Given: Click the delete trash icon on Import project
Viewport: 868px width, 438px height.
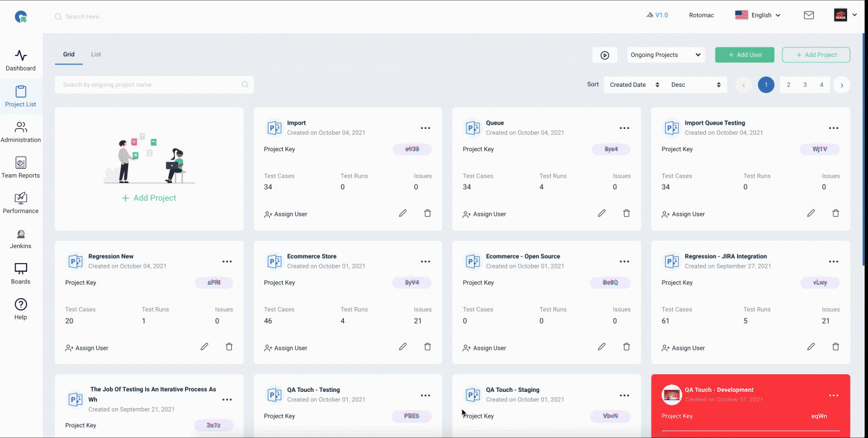Looking at the screenshot, I should point(427,213).
